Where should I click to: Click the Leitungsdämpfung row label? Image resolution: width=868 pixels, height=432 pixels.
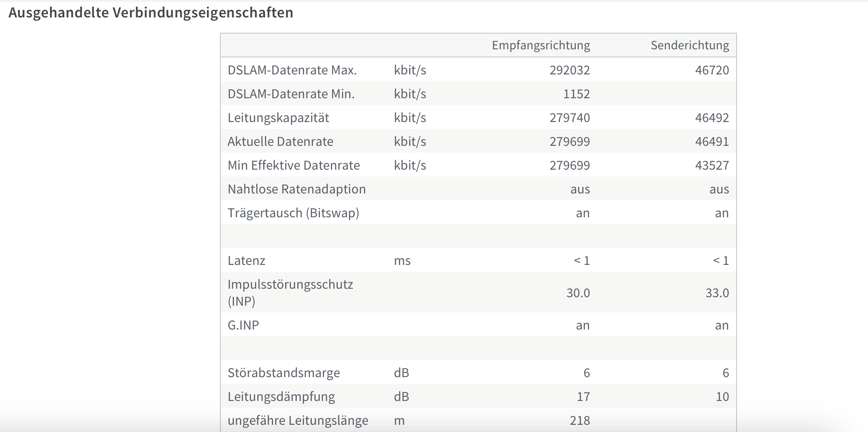coord(281,396)
